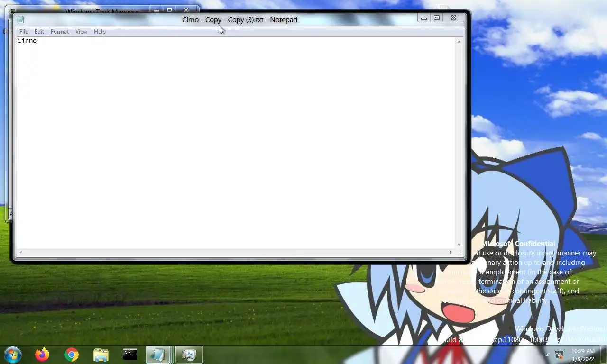The image size is (607, 364).
Task: Open the Edit menu in Notepad
Action: pyautogui.click(x=39, y=32)
